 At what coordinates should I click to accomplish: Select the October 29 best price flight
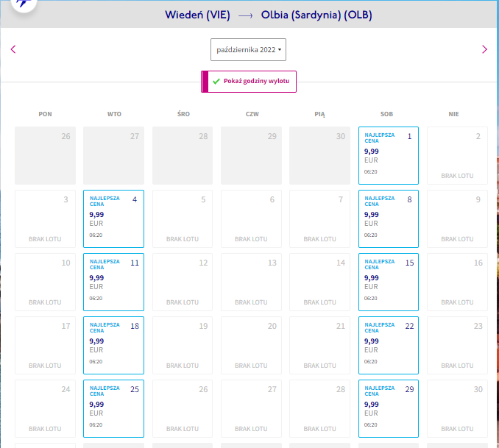(x=389, y=409)
